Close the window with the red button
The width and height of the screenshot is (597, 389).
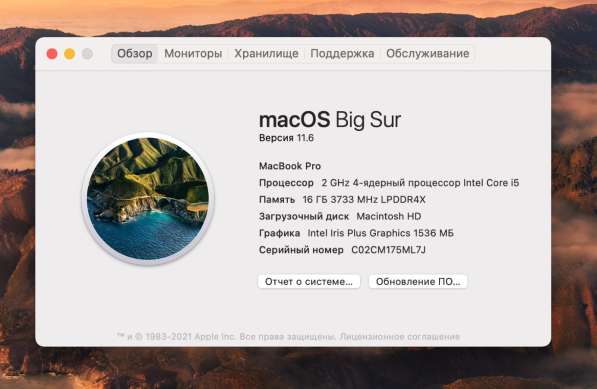pyautogui.click(x=52, y=54)
